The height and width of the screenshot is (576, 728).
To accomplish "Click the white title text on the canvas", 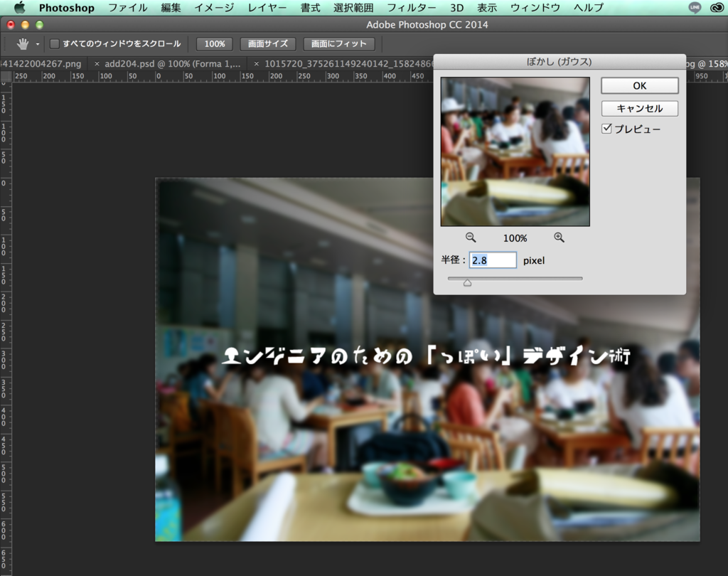I will pos(427,356).
